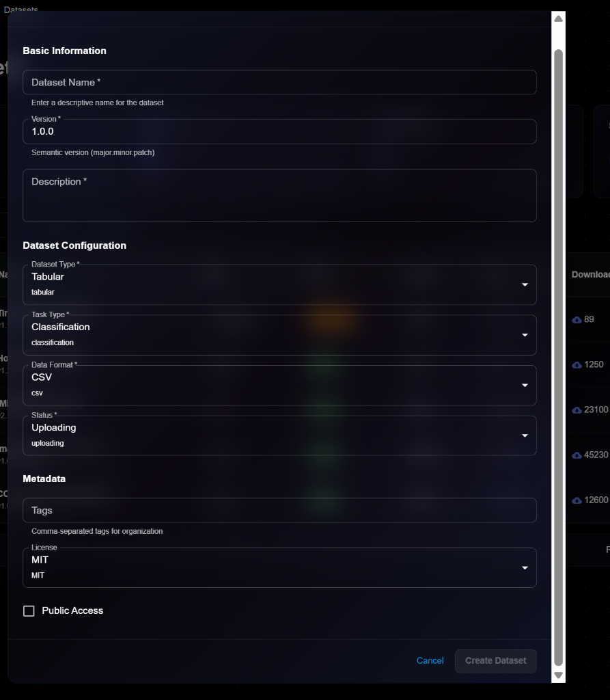Click the download cloud icon beside 1250
610x700 pixels.
click(577, 364)
